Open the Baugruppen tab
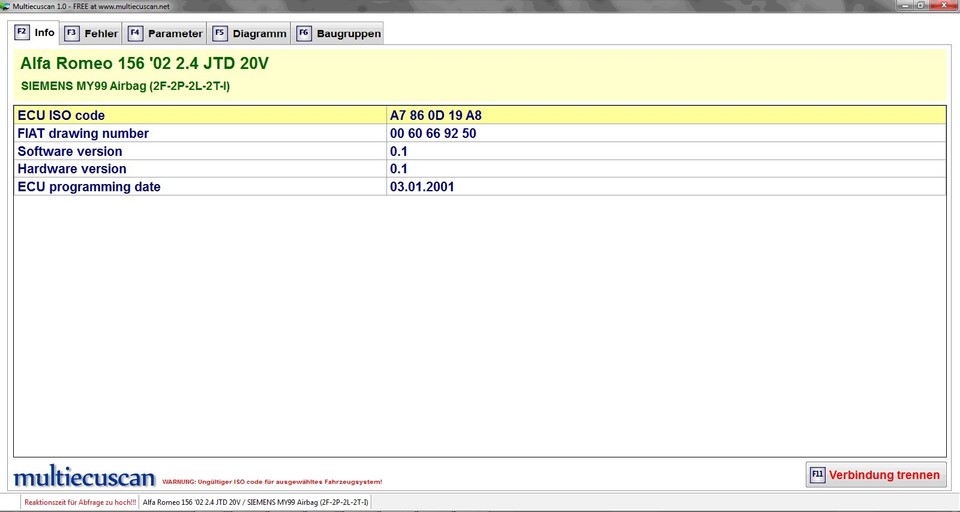This screenshot has height=512, width=960. [338, 34]
